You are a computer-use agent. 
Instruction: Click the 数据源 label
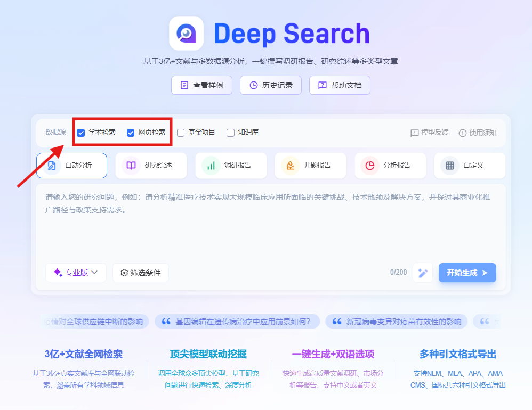click(55, 132)
